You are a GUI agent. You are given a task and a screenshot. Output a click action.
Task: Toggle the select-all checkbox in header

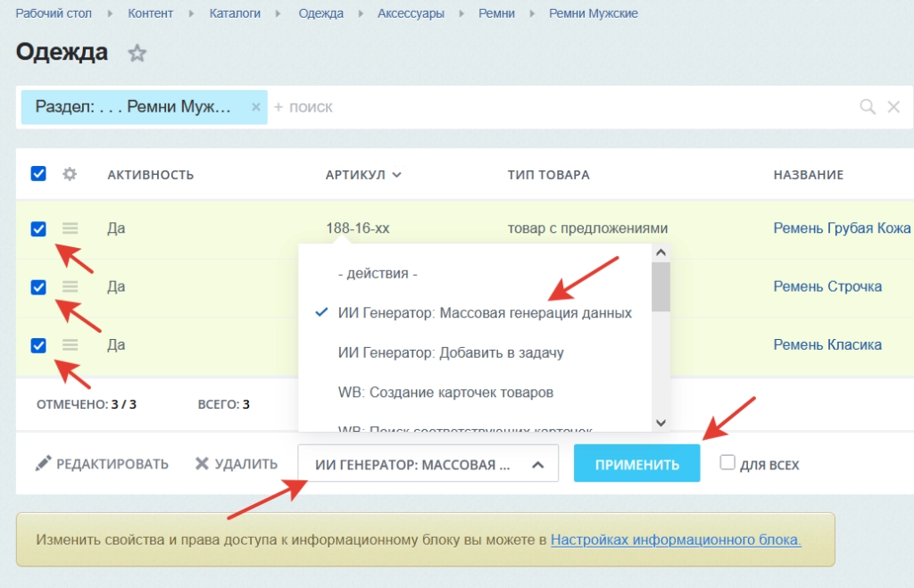[x=38, y=174]
